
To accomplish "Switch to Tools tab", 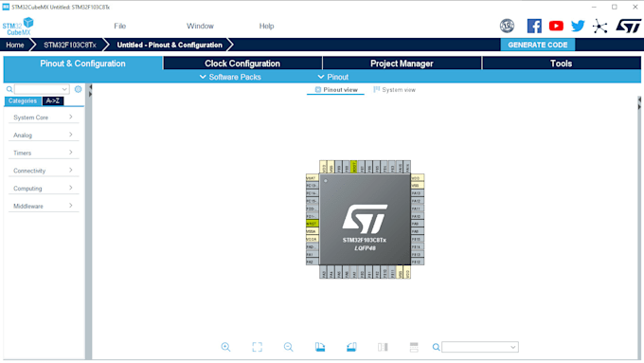I will click(x=561, y=64).
